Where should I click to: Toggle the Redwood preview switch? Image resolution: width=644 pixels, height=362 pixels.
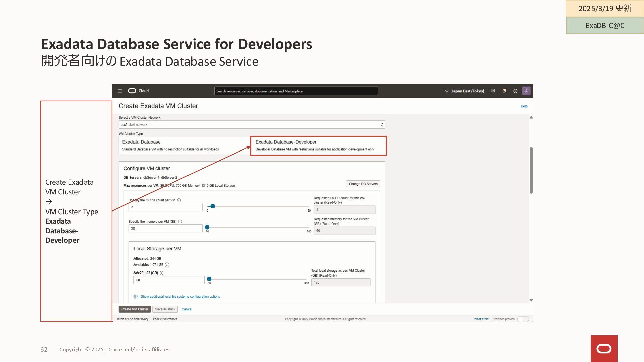pyautogui.click(x=523, y=319)
